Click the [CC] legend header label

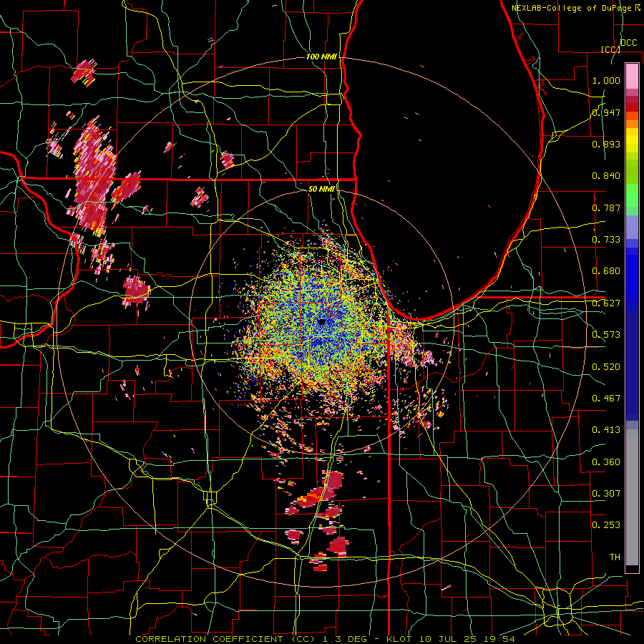click(610, 49)
